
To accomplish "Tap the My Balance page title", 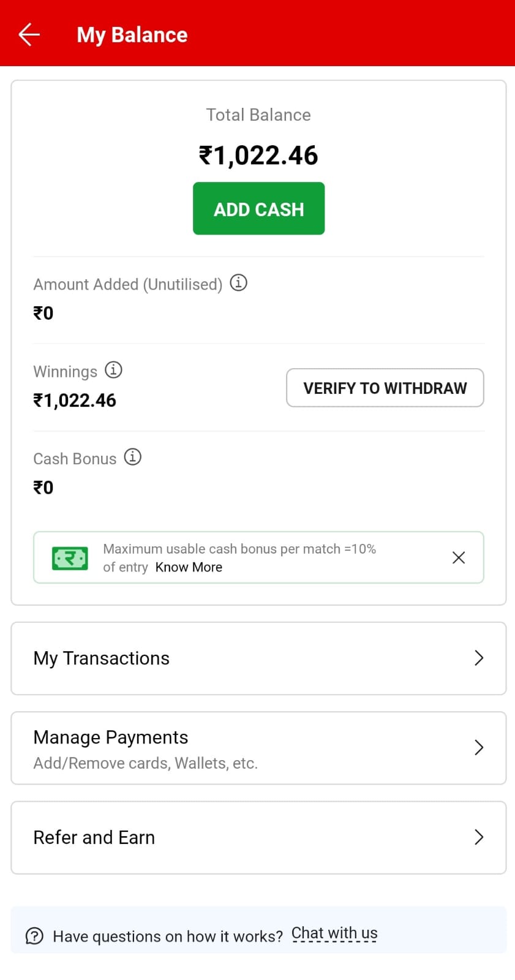I will click(132, 35).
